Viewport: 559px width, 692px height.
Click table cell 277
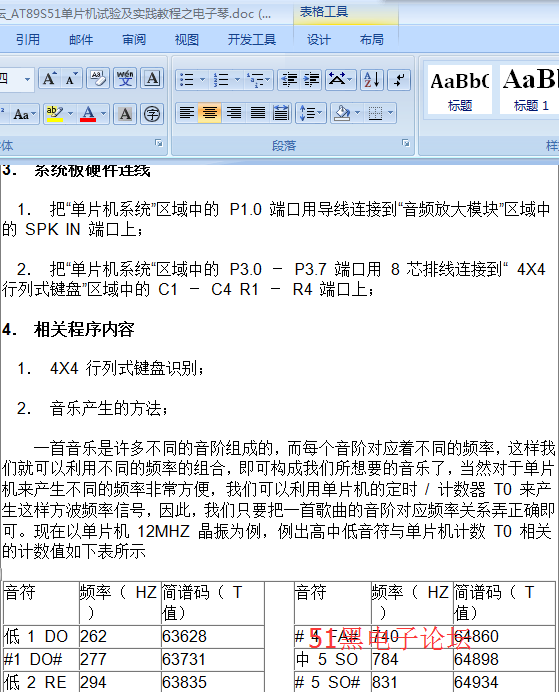tap(120, 659)
